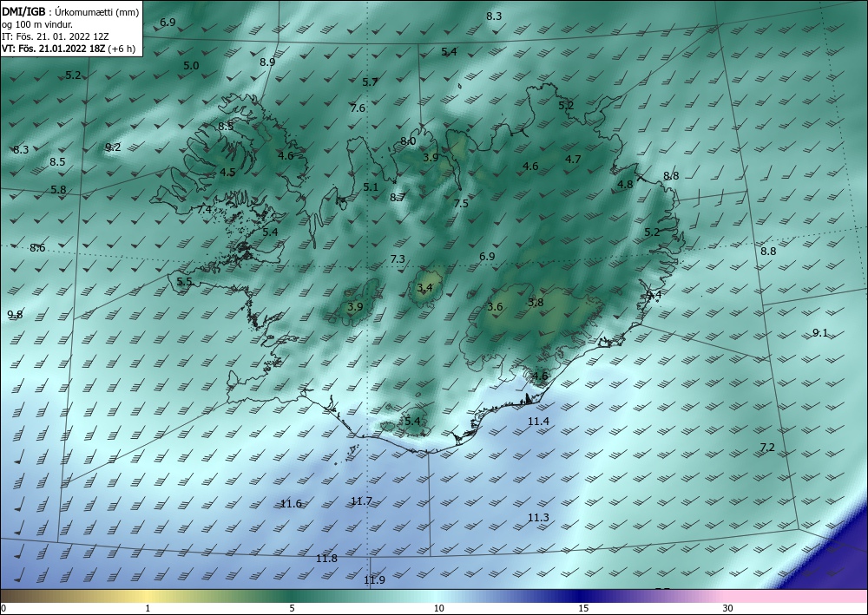Click the 1 label on the color scale
The height and width of the screenshot is (615, 868).
148,609
